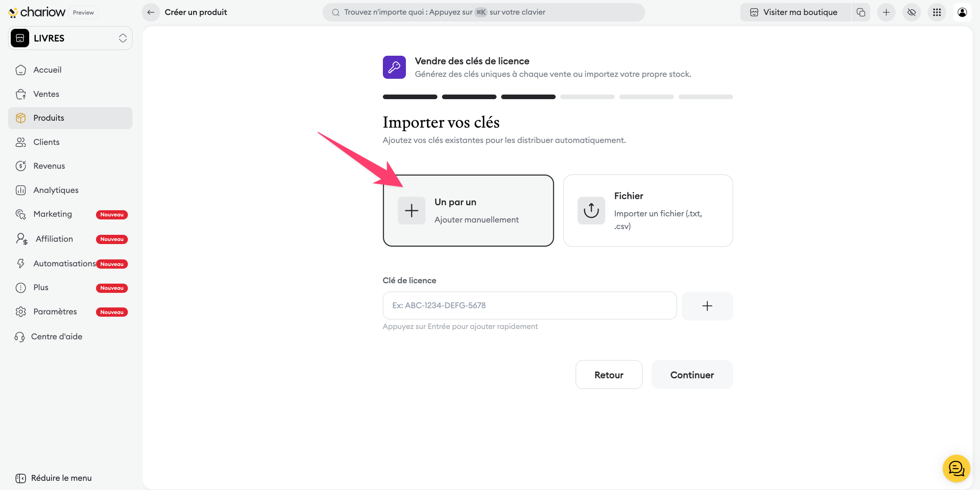Open the apps grid icon

[937, 12]
